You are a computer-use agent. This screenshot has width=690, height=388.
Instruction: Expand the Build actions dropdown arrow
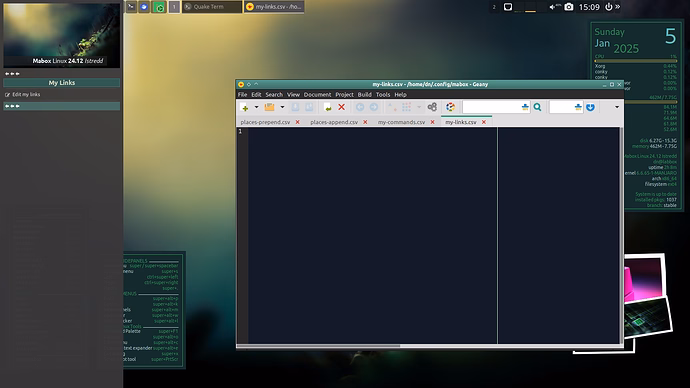coord(418,107)
